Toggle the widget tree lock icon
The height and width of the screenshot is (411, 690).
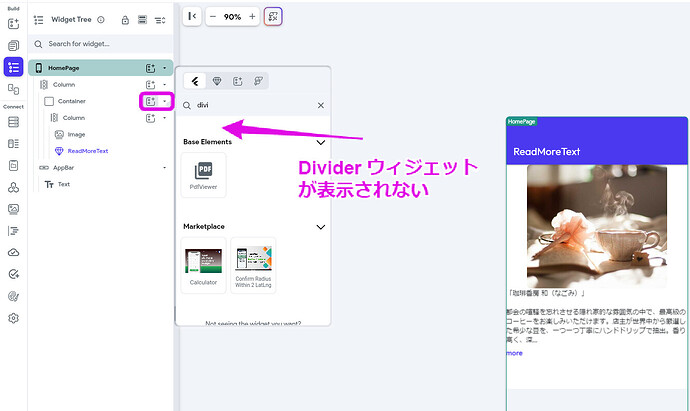click(125, 20)
